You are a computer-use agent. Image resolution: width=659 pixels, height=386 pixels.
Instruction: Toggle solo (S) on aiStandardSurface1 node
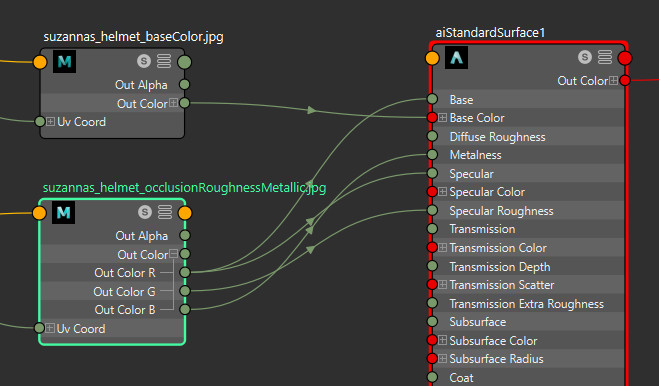pyautogui.click(x=585, y=57)
